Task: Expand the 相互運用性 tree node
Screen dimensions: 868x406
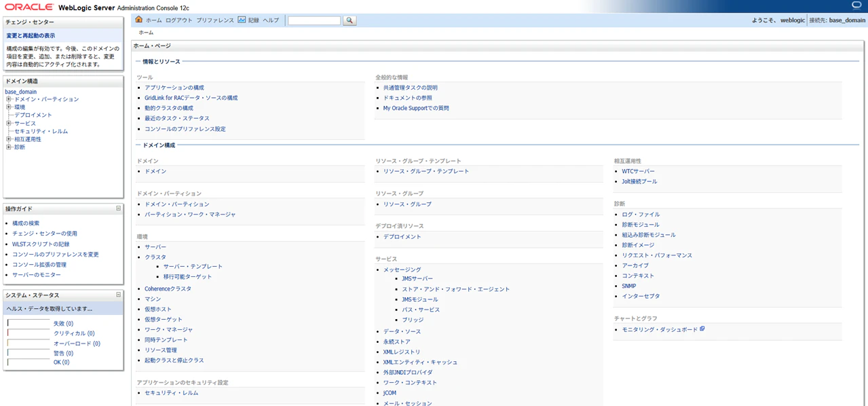Action: tap(9, 139)
